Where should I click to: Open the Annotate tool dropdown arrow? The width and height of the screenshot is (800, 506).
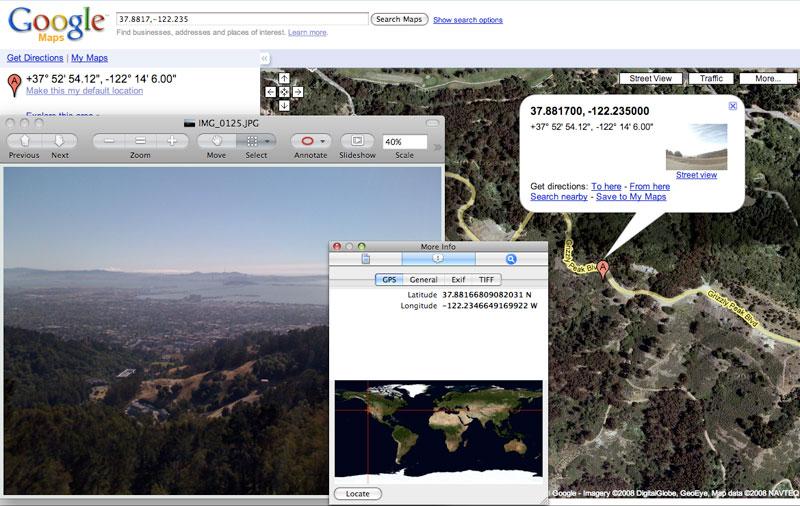(x=322, y=141)
